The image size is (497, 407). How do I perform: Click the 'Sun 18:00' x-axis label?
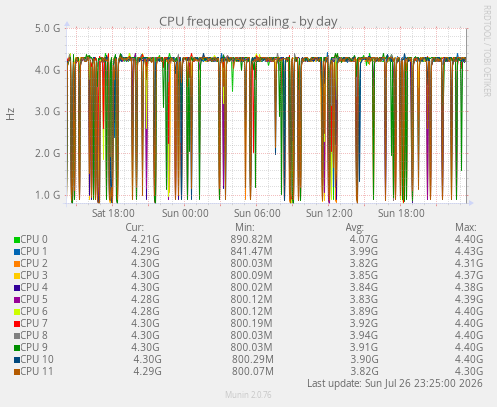pos(401,213)
